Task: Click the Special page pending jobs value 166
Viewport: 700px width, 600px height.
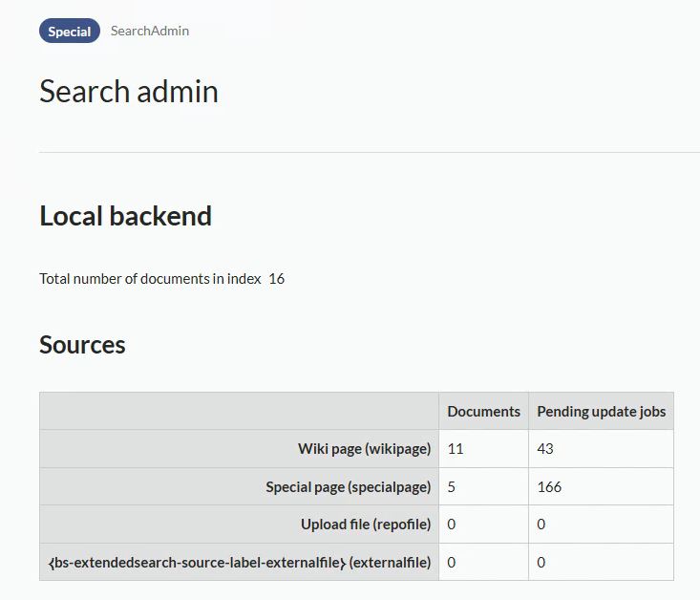Action: pyautogui.click(x=549, y=486)
